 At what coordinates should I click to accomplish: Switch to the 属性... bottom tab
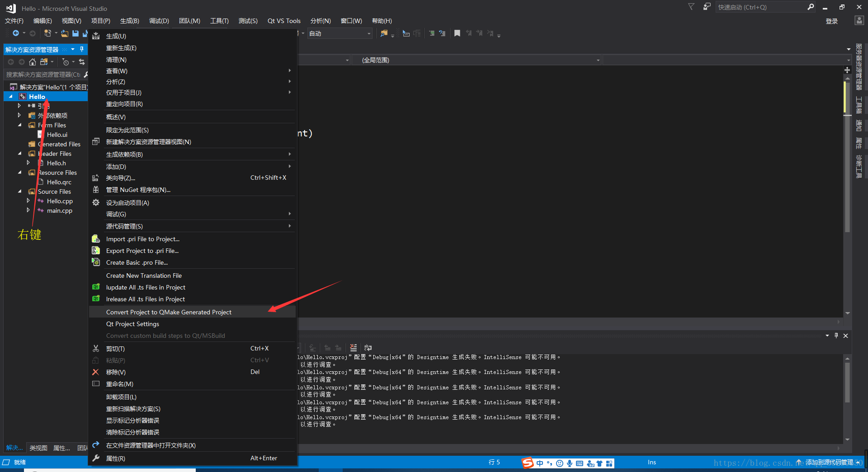tap(61, 448)
